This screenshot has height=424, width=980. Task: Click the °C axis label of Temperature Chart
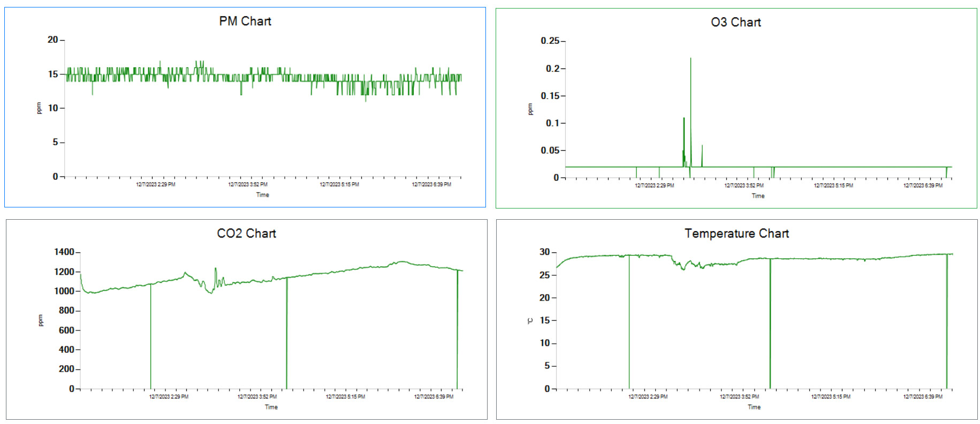pos(530,321)
